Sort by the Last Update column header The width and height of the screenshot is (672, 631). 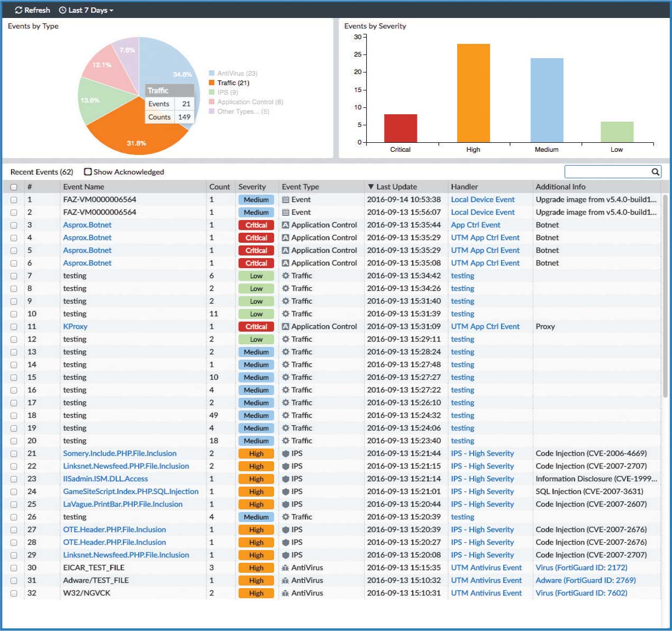pos(396,187)
